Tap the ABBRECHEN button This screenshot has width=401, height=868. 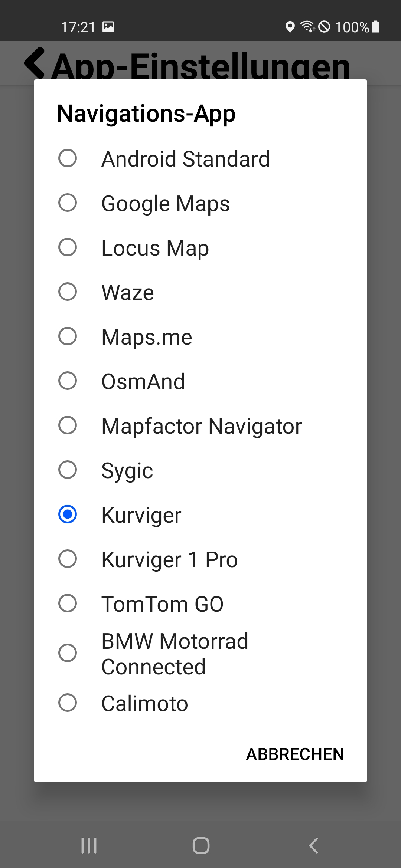tap(295, 754)
